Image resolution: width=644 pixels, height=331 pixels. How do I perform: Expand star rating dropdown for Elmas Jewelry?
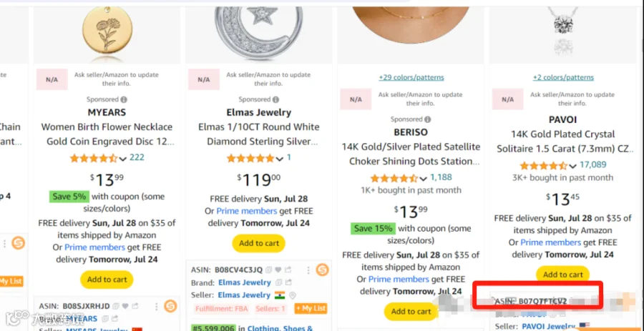point(279,158)
